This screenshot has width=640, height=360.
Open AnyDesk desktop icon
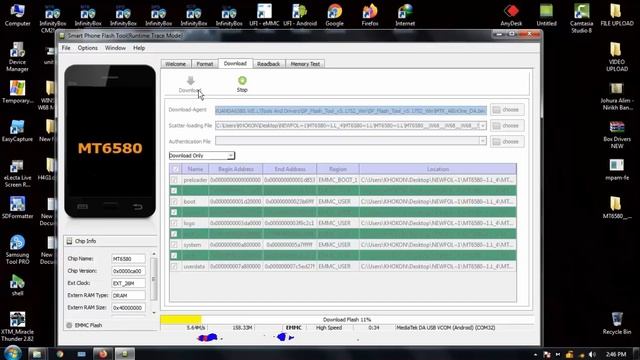click(511, 15)
